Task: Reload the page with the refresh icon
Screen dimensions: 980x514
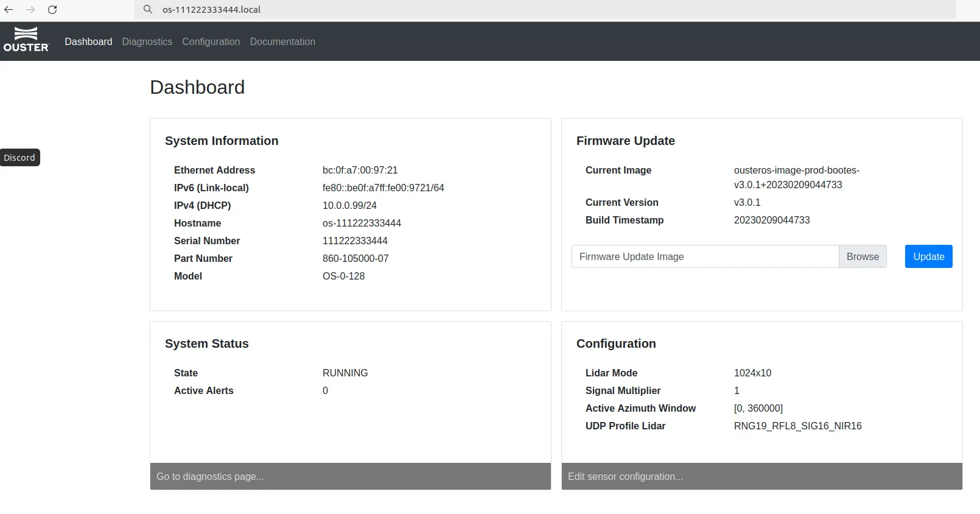Action: (x=52, y=10)
